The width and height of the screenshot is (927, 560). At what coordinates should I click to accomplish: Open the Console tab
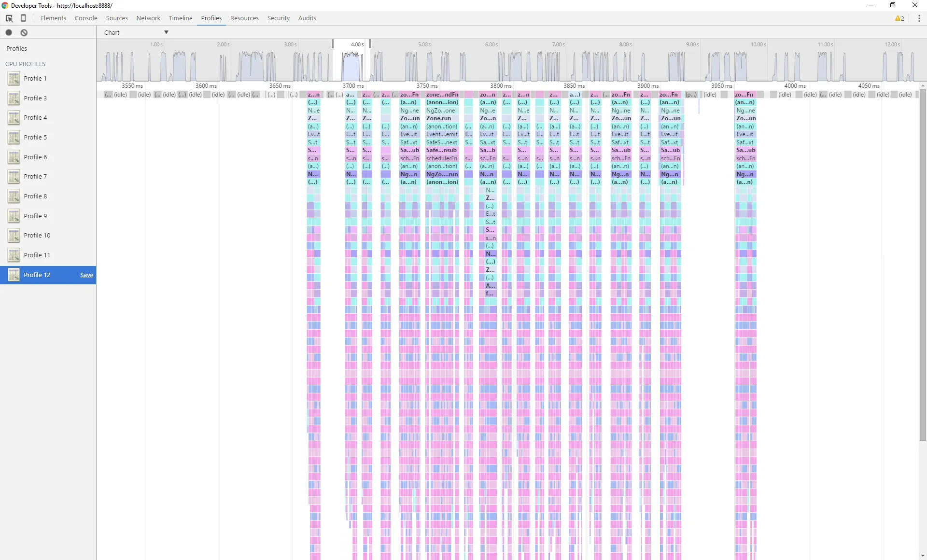[x=86, y=18]
